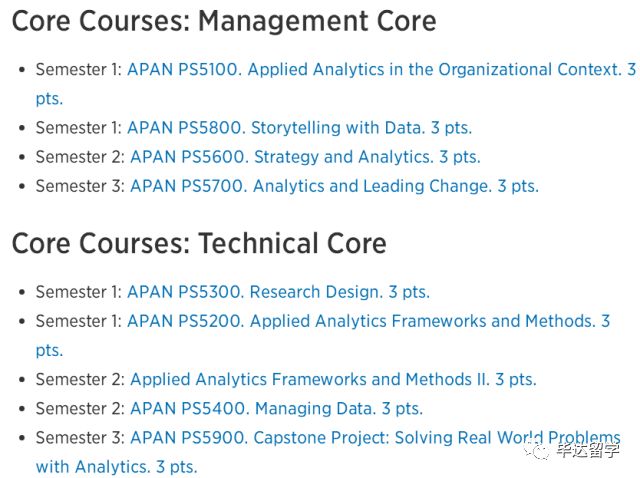Click the WeChat watermark logo icon

click(537, 451)
